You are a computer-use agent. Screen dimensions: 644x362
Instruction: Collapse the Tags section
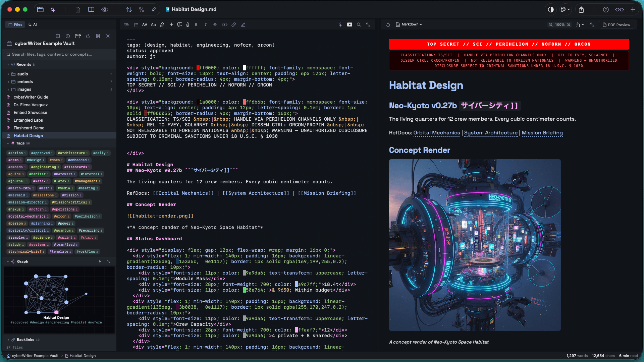8,143
